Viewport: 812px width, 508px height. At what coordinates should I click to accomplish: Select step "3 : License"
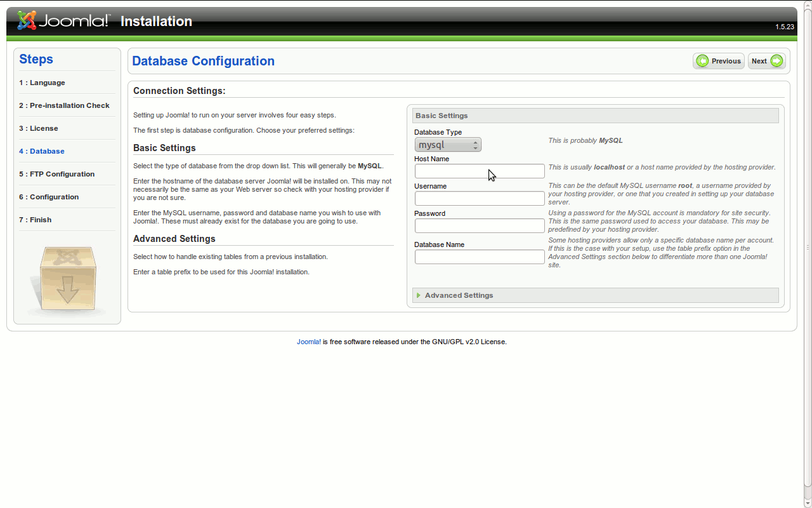(x=39, y=128)
